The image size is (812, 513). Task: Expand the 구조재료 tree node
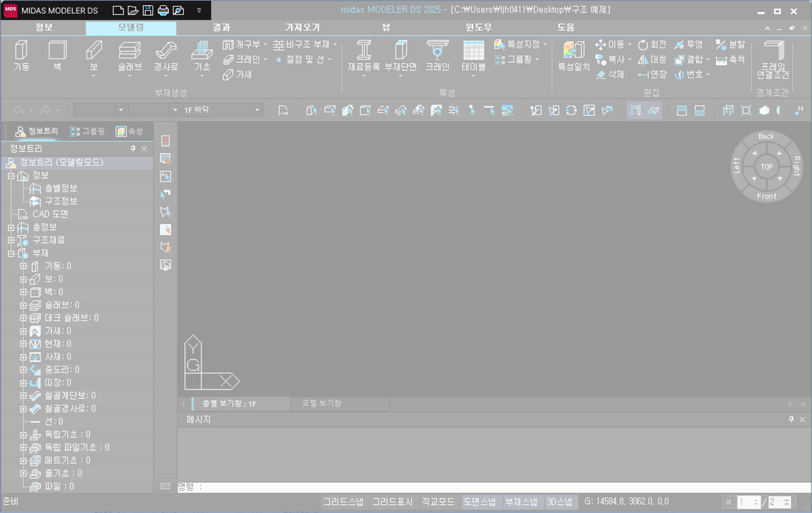(11, 240)
